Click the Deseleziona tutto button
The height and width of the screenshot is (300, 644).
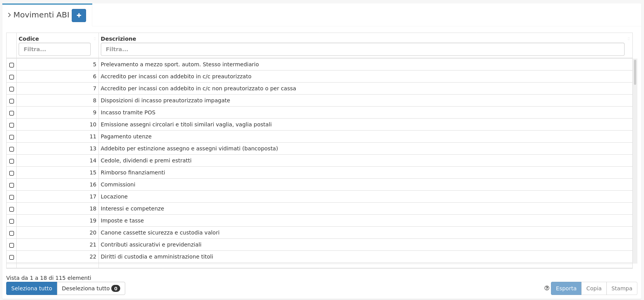click(91, 288)
